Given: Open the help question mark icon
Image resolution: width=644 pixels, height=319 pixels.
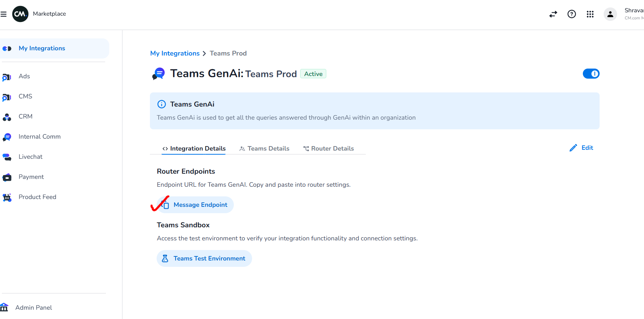Looking at the screenshot, I should coord(572,14).
